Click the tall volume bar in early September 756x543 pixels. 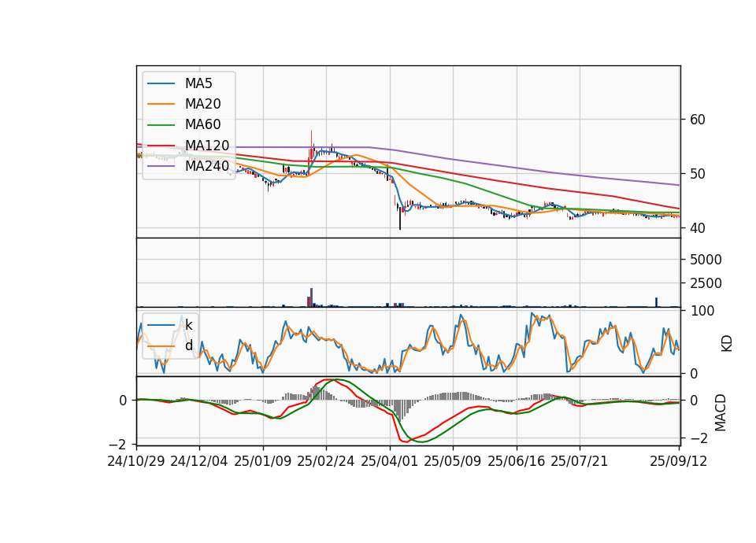[656, 302]
